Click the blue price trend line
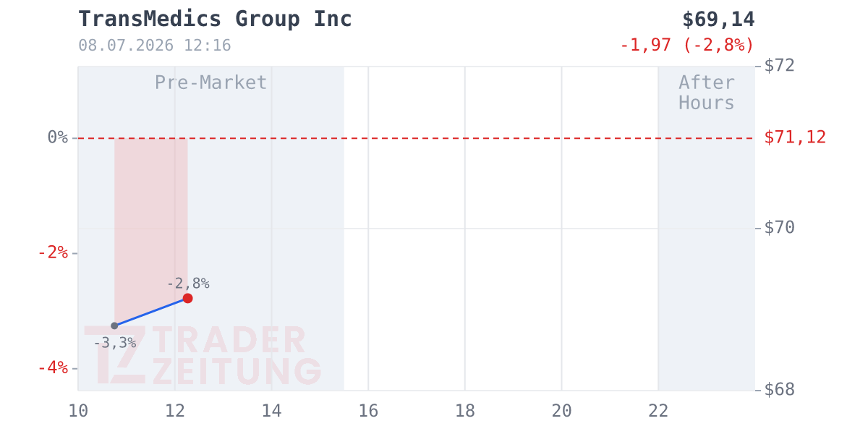This screenshot has width=868, height=434. tap(150, 312)
